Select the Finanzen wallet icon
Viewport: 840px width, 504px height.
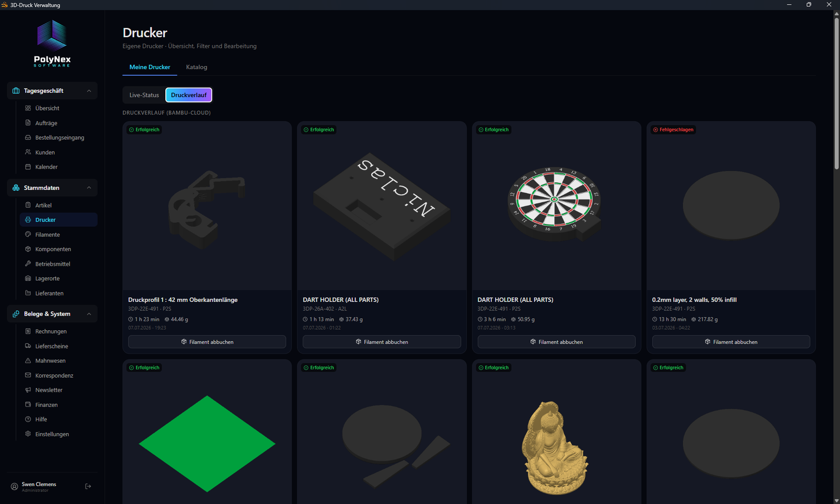28,405
